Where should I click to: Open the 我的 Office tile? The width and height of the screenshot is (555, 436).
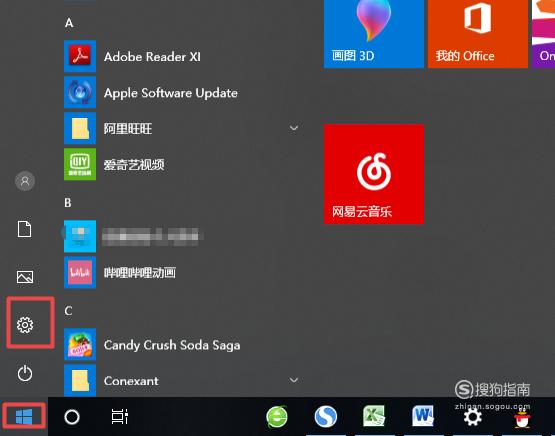coord(478,34)
